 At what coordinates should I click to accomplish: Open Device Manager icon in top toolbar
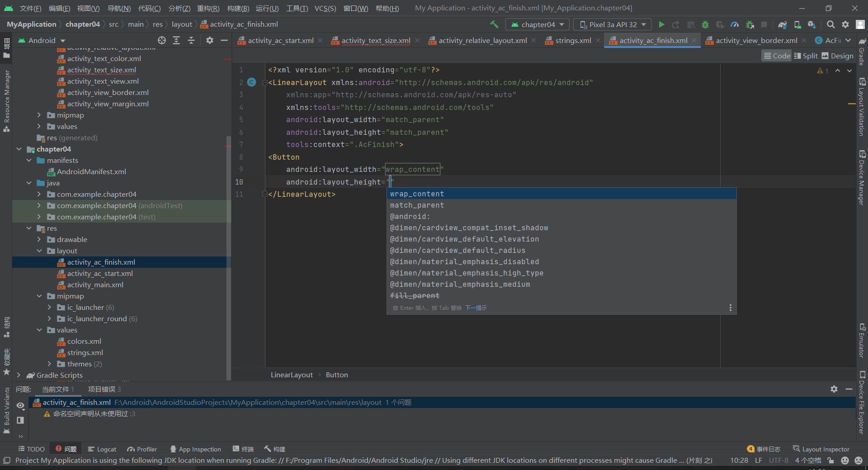tap(797, 24)
